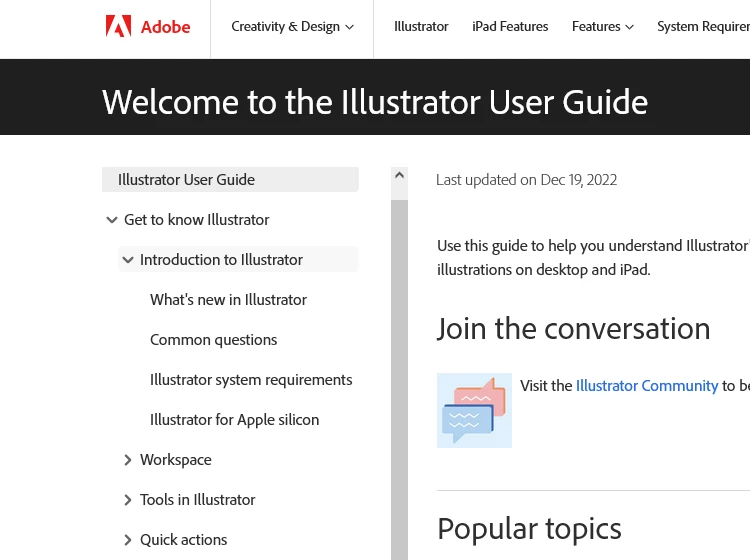
Task: Click the Adobe logo icon
Action: [118, 26]
